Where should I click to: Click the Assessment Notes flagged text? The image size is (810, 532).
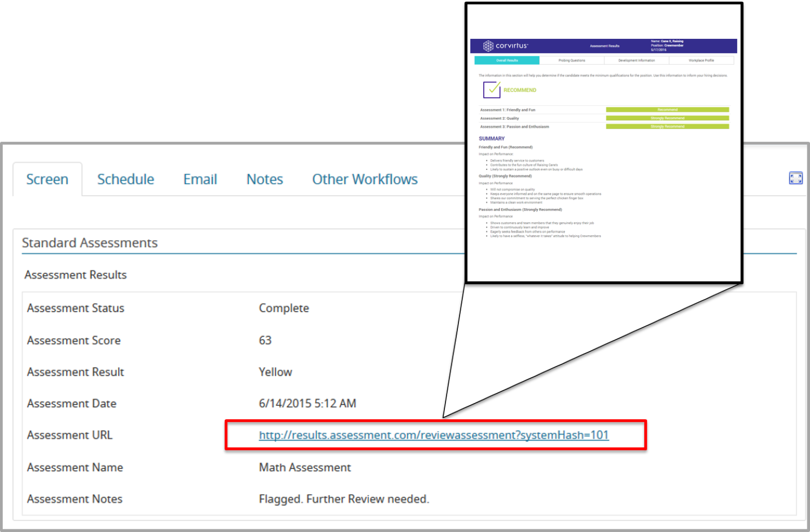(344, 499)
